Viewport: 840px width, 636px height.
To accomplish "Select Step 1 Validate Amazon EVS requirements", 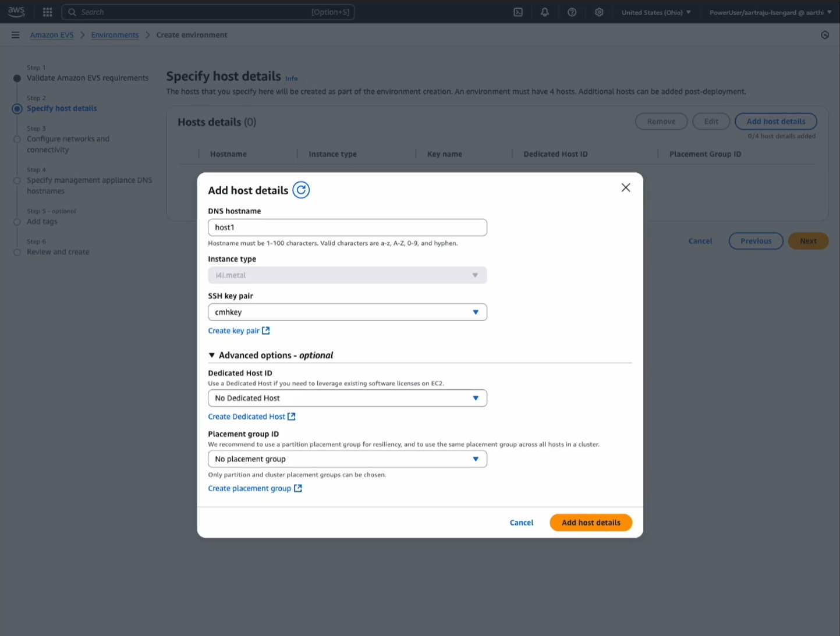I will 87,78.
